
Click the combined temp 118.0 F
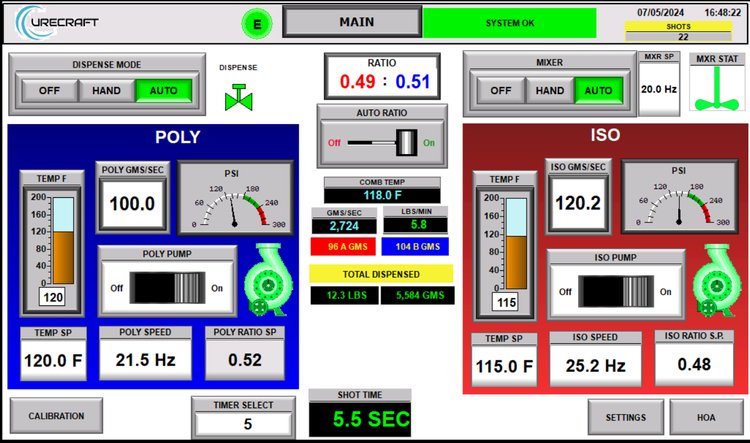click(382, 195)
